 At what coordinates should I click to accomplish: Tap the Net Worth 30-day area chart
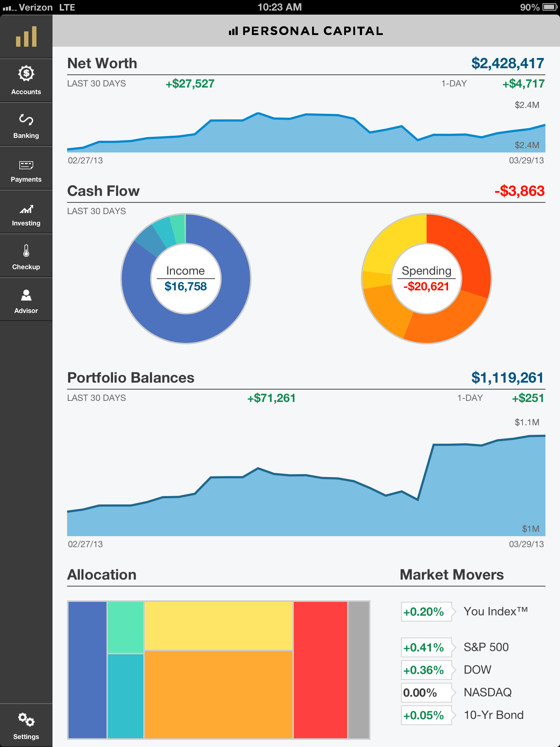(306, 132)
